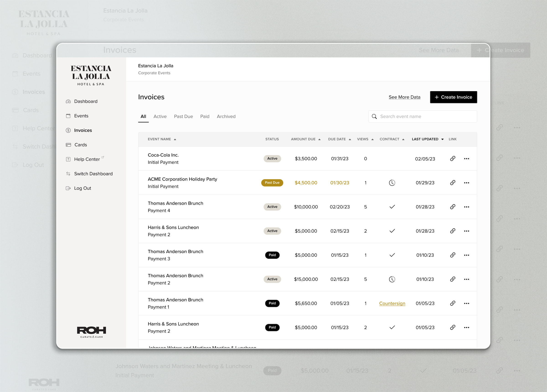Click Events calendar icon in sidebar
The image size is (547, 392).
pyautogui.click(x=68, y=116)
